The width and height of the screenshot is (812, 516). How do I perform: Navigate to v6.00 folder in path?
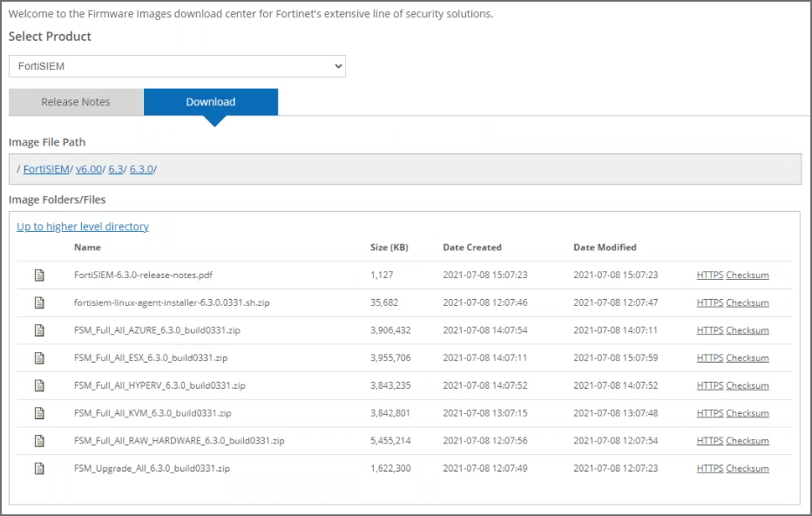89,169
